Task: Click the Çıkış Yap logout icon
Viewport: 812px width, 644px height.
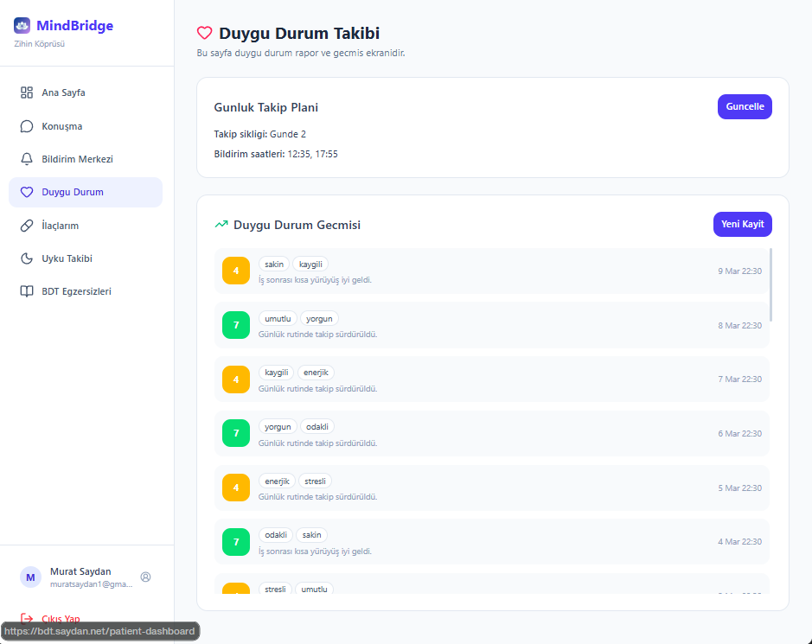Action: [x=27, y=619]
